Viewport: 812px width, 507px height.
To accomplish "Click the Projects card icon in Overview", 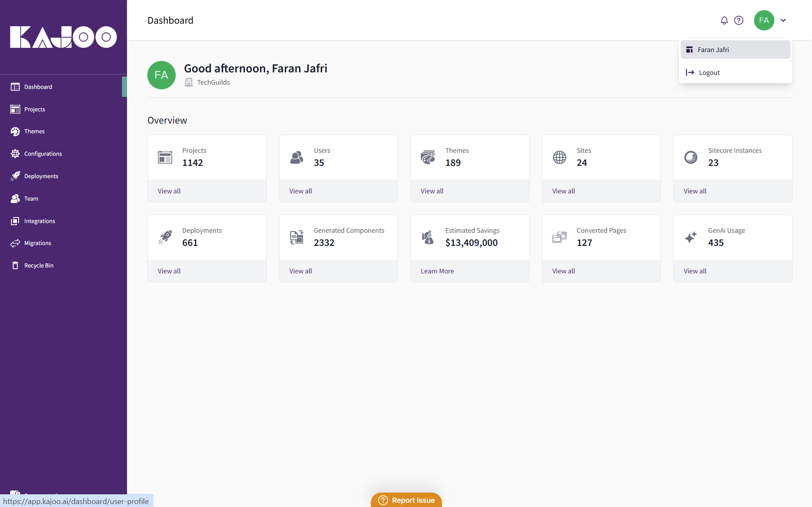I will (x=165, y=157).
